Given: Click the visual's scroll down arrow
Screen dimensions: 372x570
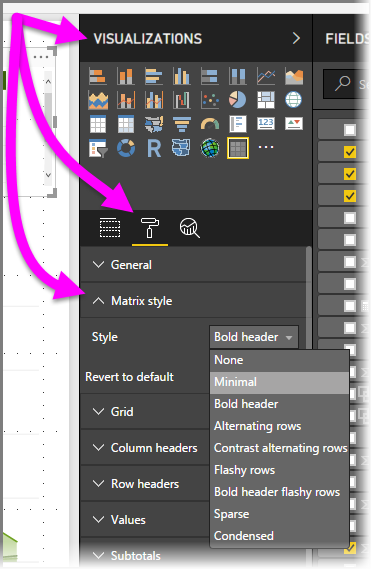Looking at the screenshot, I should click(48, 175).
